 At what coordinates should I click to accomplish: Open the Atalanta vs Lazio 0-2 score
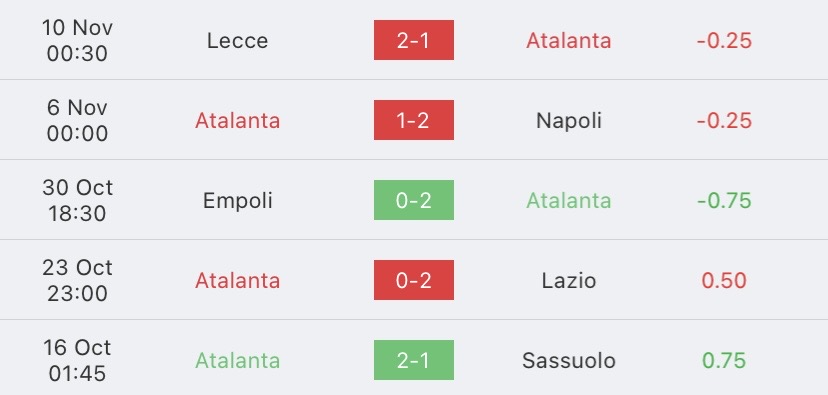coord(413,280)
